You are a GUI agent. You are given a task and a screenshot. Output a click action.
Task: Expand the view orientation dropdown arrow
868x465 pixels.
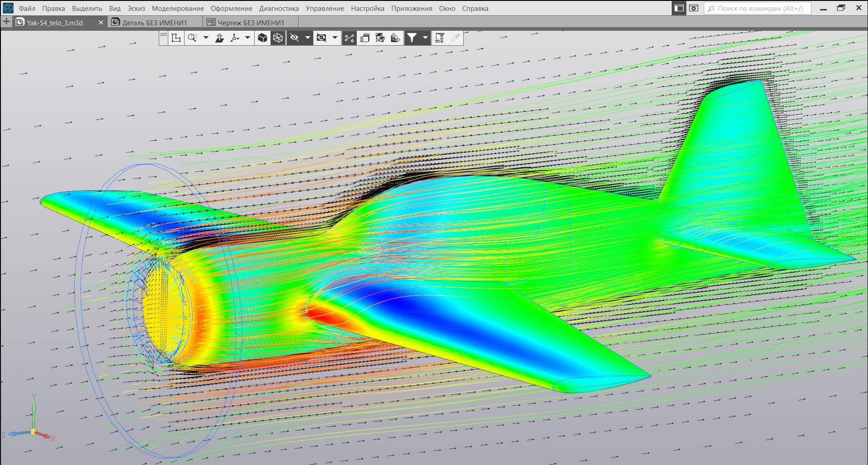coord(247,38)
